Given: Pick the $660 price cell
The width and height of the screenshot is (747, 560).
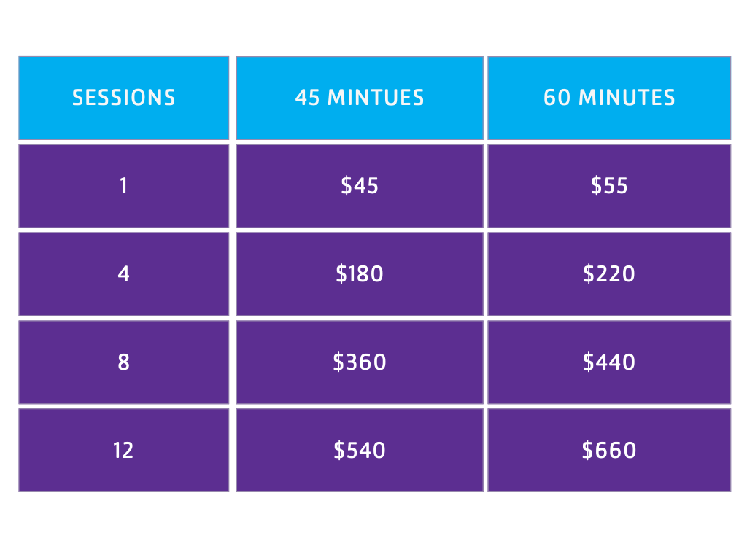Looking at the screenshot, I should 609,451.
